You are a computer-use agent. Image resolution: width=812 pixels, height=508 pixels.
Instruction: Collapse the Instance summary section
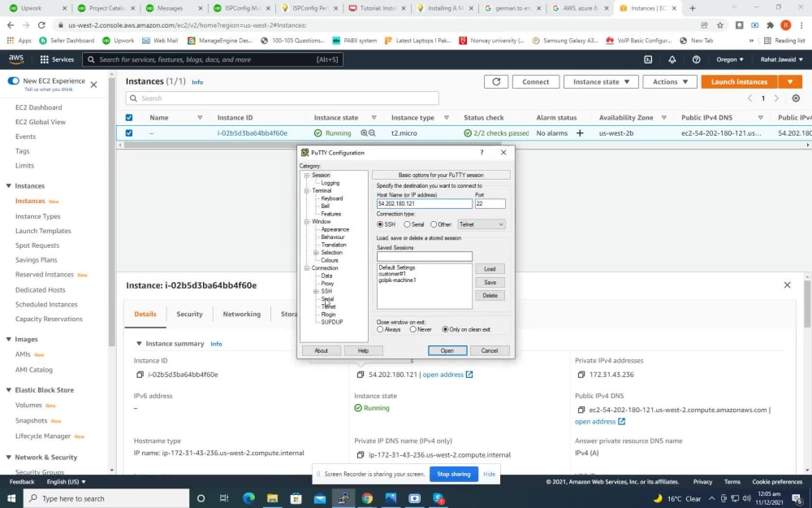click(139, 343)
